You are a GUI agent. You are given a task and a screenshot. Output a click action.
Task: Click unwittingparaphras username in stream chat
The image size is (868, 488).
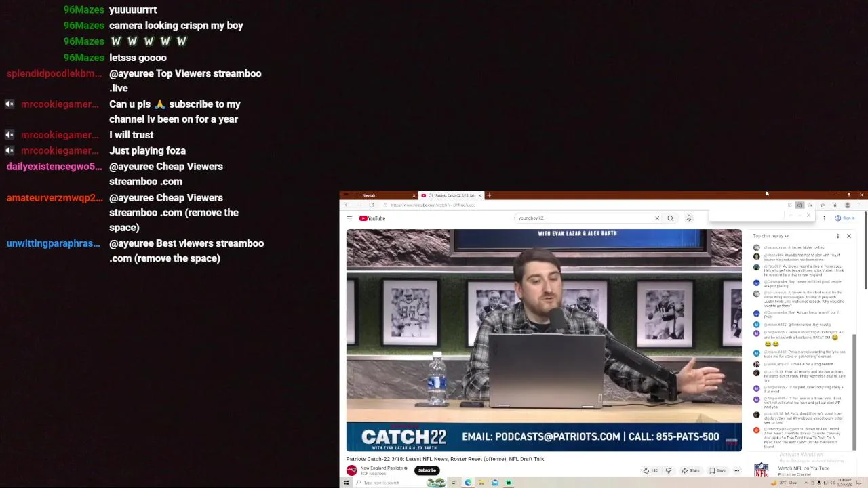click(x=54, y=243)
